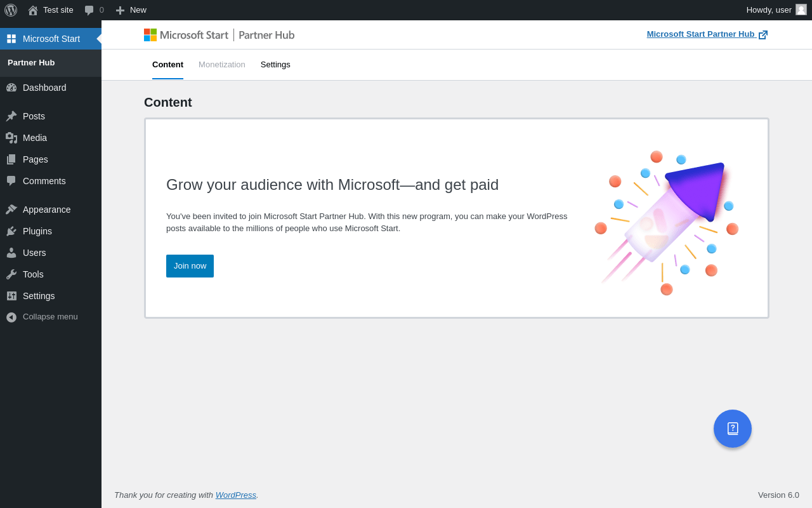Click Howdy, user account link
Screen dimensions: 812x508
(776, 10)
